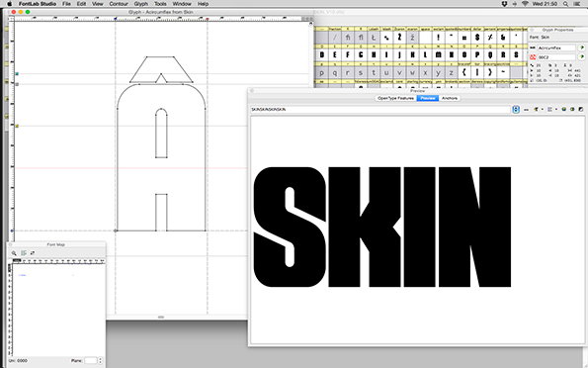Click the second-to-last Preview toolbar icon

click(572, 109)
